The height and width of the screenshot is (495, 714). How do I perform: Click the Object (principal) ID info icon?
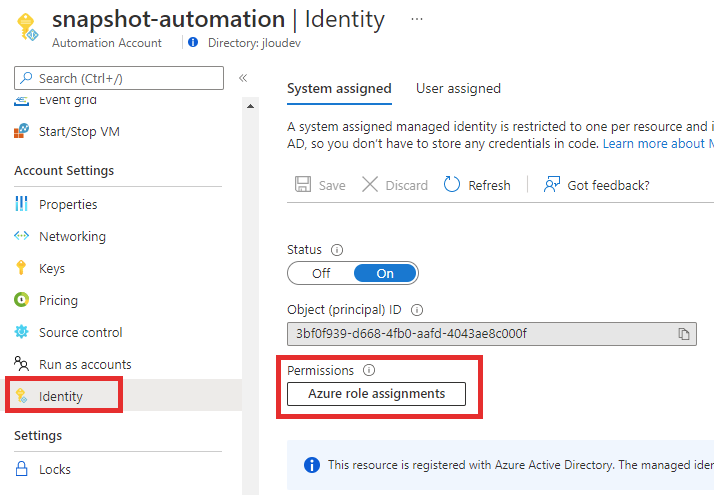pyautogui.click(x=417, y=310)
